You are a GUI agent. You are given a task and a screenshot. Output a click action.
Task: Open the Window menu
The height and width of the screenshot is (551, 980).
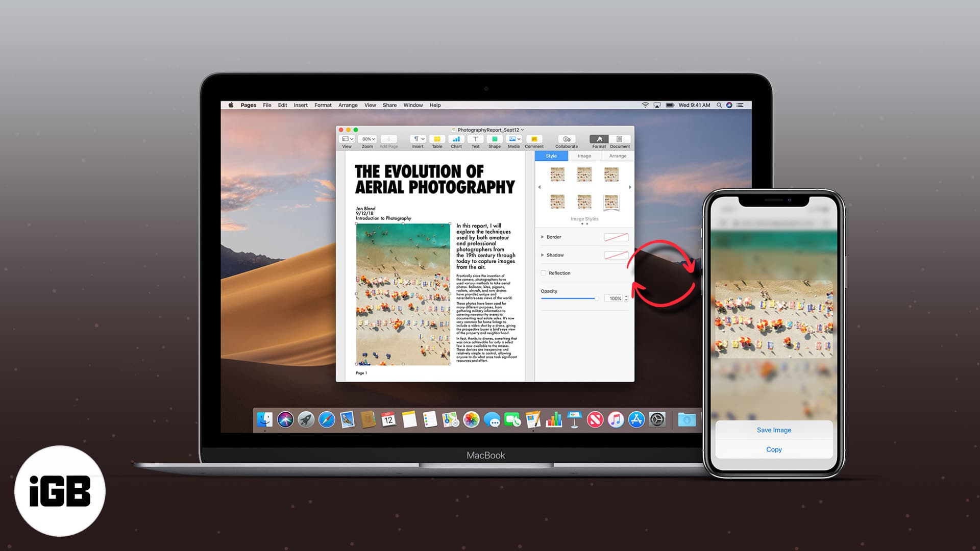(x=413, y=105)
